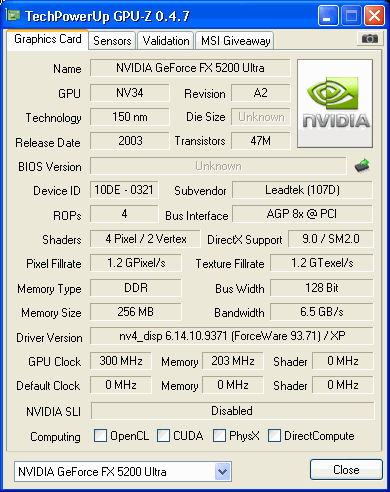Open the graphics card selection dropdown
This screenshot has height=492, width=390.
click(x=223, y=471)
